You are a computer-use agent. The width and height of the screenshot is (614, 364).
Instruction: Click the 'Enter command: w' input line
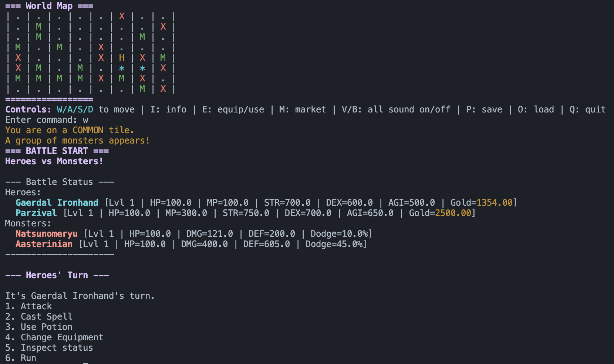coord(47,120)
